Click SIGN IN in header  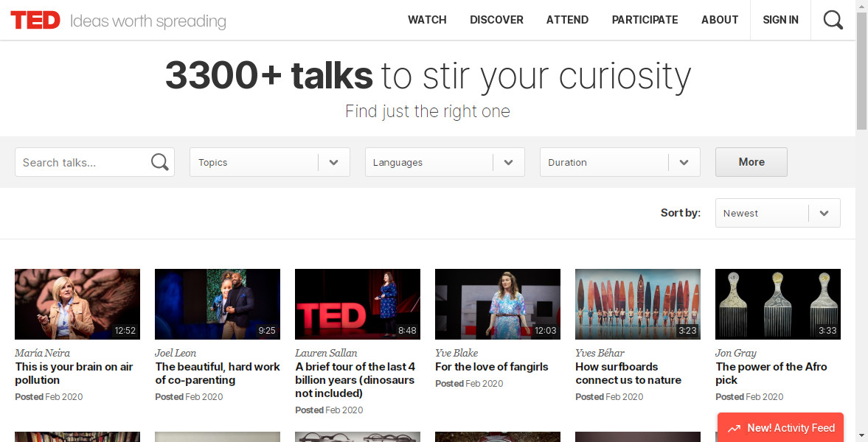(780, 20)
